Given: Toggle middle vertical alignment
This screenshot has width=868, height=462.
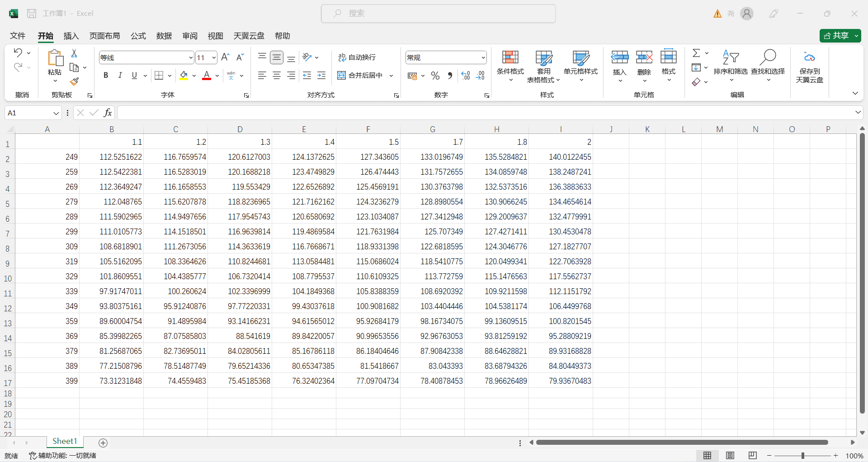Looking at the screenshot, I should click(x=277, y=57).
